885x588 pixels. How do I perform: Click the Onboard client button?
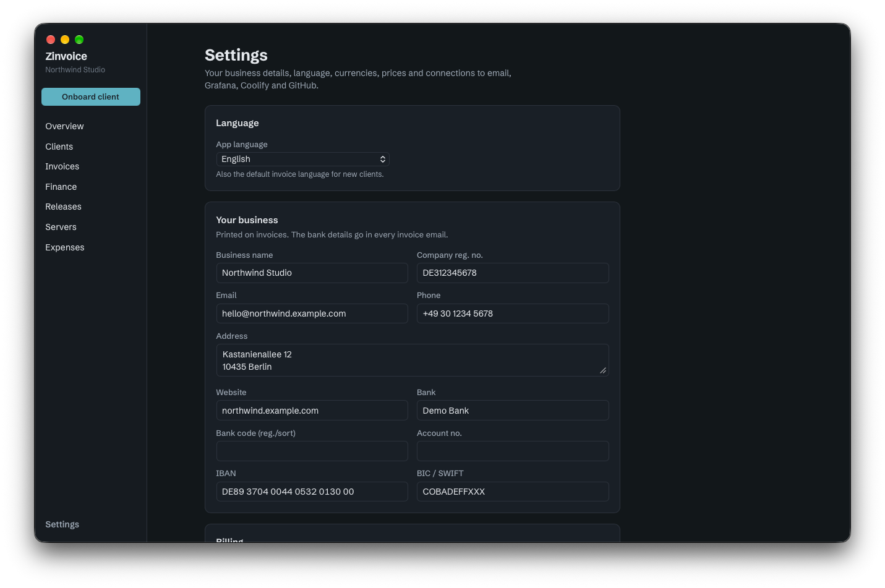[x=91, y=96]
